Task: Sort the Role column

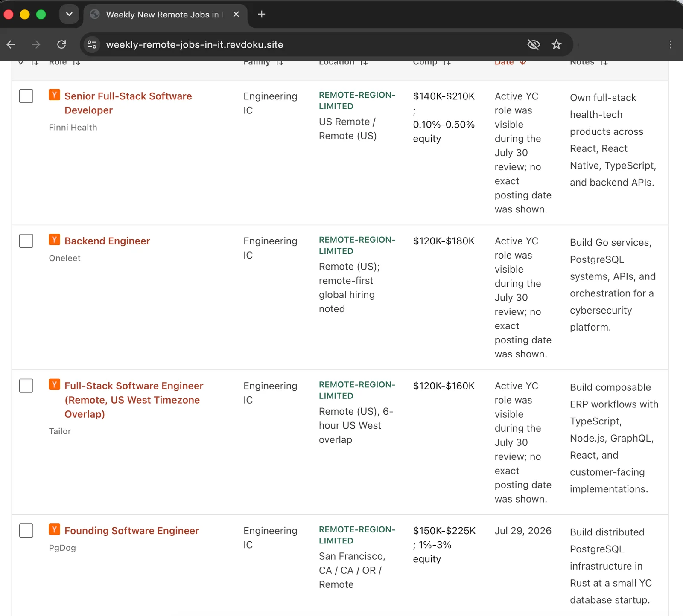Action: pos(76,63)
